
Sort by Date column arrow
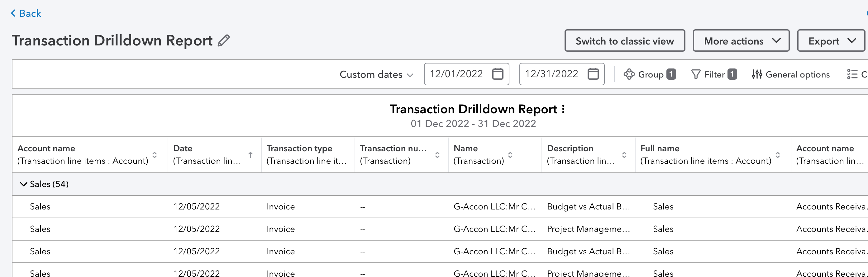(250, 155)
